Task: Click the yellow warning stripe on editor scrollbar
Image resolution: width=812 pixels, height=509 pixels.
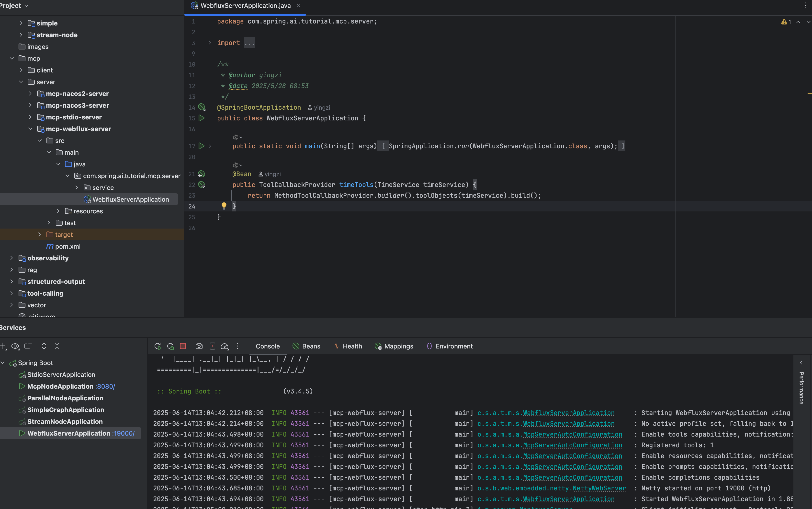Action: (809, 93)
